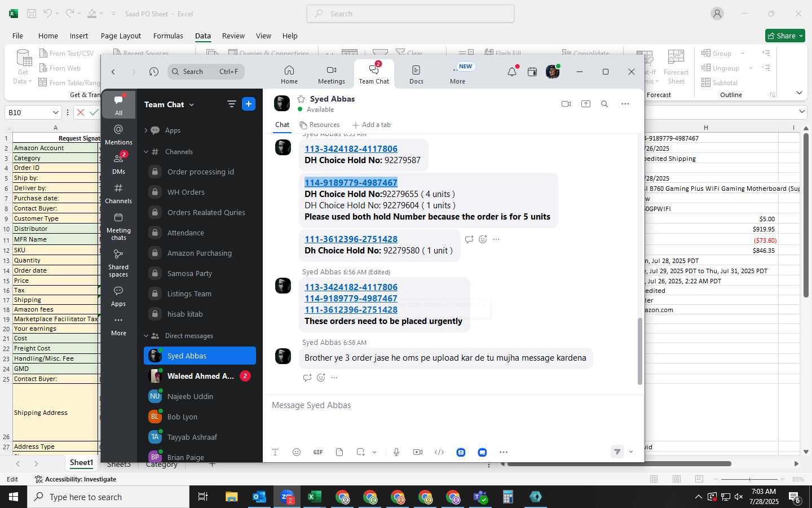Expand Excel Group dropdown

(x=743, y=54)
